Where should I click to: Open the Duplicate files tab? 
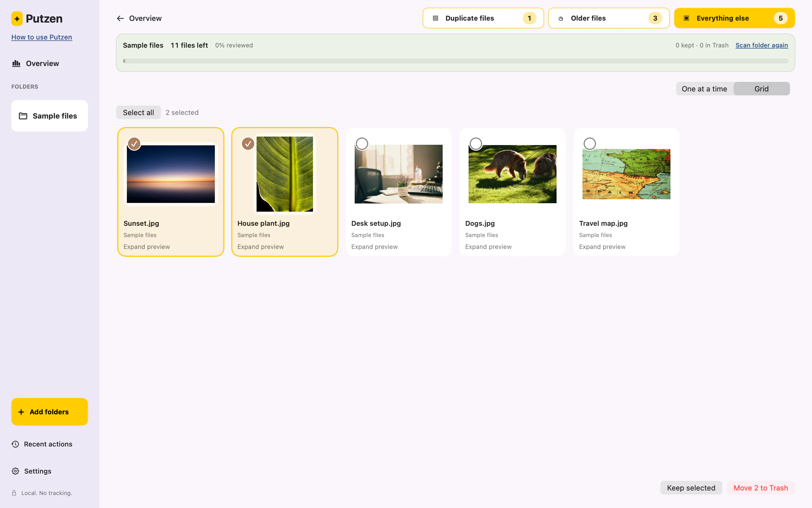coord(483,18)
